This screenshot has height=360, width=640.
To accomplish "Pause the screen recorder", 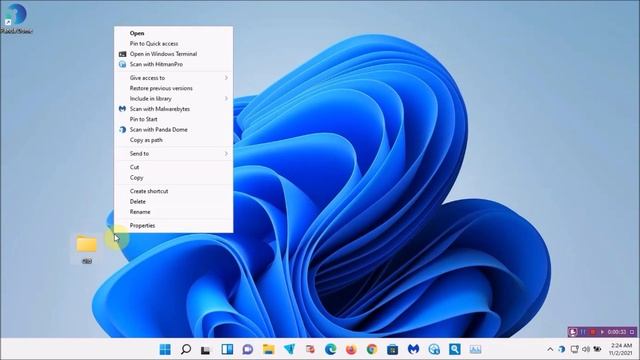I will click(583, 332).
